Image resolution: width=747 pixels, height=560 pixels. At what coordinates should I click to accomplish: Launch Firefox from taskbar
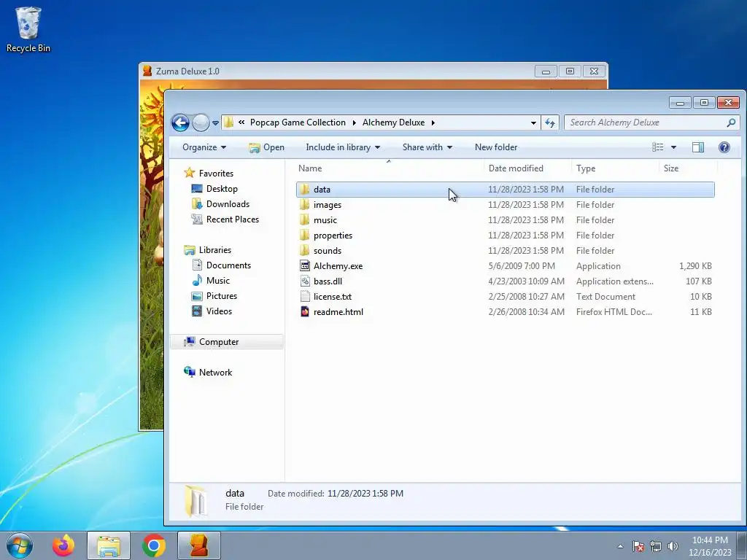63,545
